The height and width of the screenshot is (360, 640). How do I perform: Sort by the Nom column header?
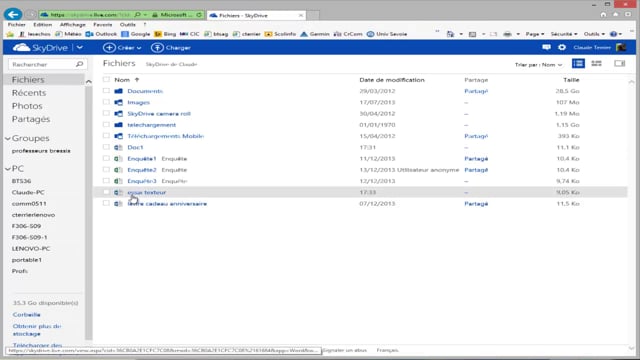(x=122, y=80)
